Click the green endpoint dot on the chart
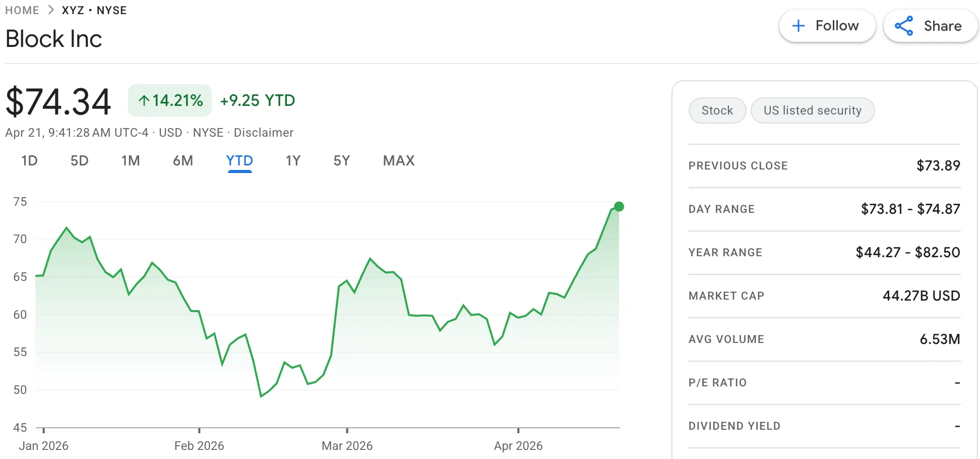This screenshot has height=459, width=980. (618, 206)
